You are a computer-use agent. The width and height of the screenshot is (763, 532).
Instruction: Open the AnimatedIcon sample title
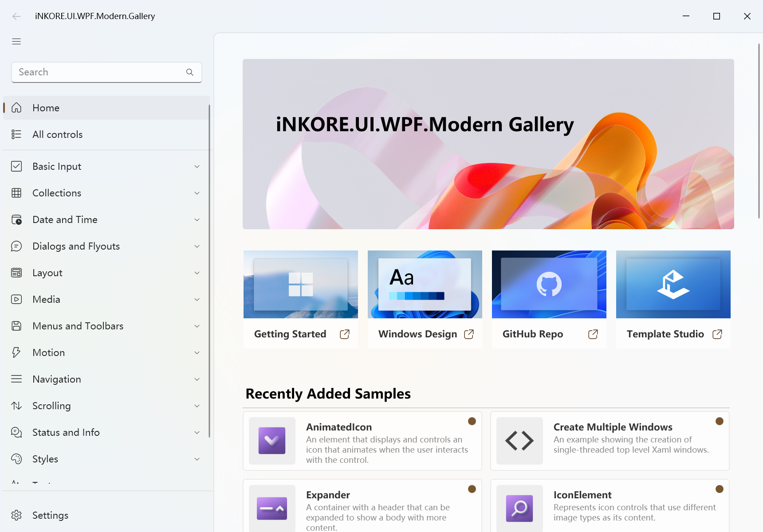pos(339,427)
